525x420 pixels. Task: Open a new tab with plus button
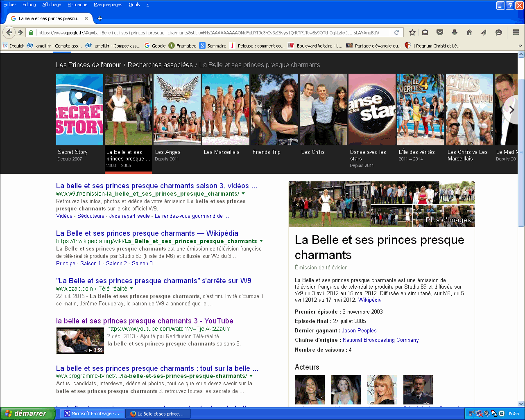coord(100,18)
